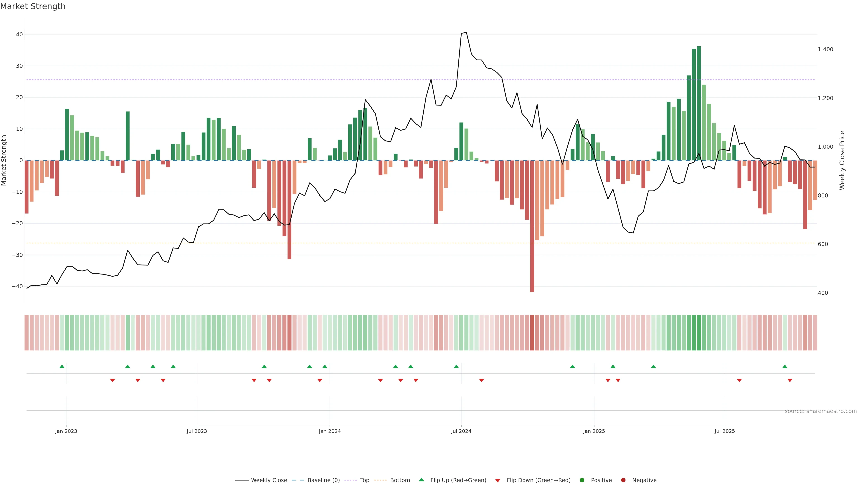Click the source: sharemaestro.com text
This screenshot has width=868, height=488.
coord(821,411)
